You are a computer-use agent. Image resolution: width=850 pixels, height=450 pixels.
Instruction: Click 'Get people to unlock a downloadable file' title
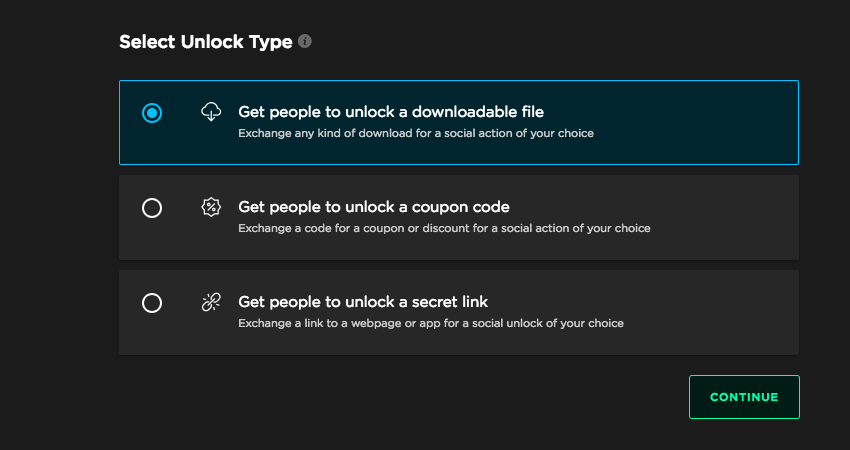(x=390, y=111)
